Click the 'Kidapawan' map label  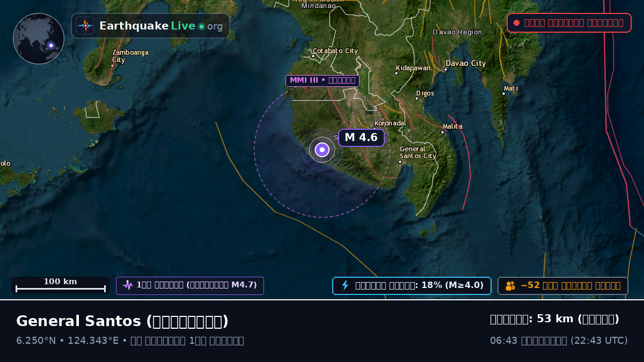click(x=413, y=68)
